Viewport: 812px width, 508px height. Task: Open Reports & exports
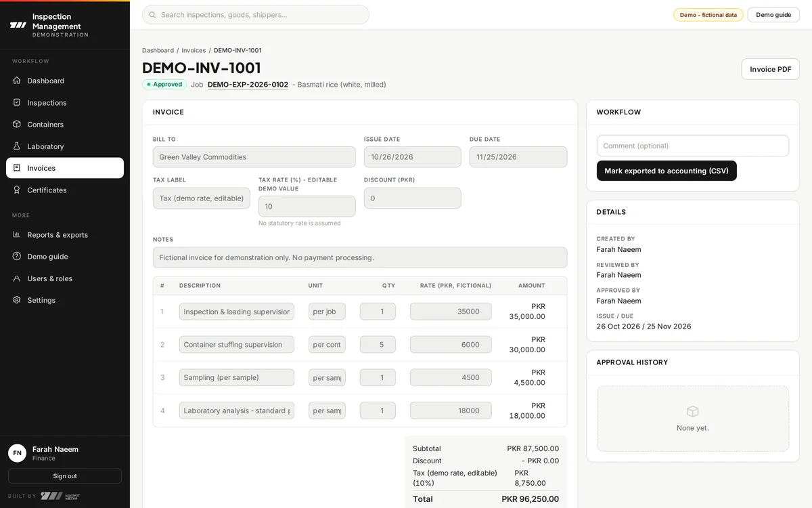click(x=65, y=234)
